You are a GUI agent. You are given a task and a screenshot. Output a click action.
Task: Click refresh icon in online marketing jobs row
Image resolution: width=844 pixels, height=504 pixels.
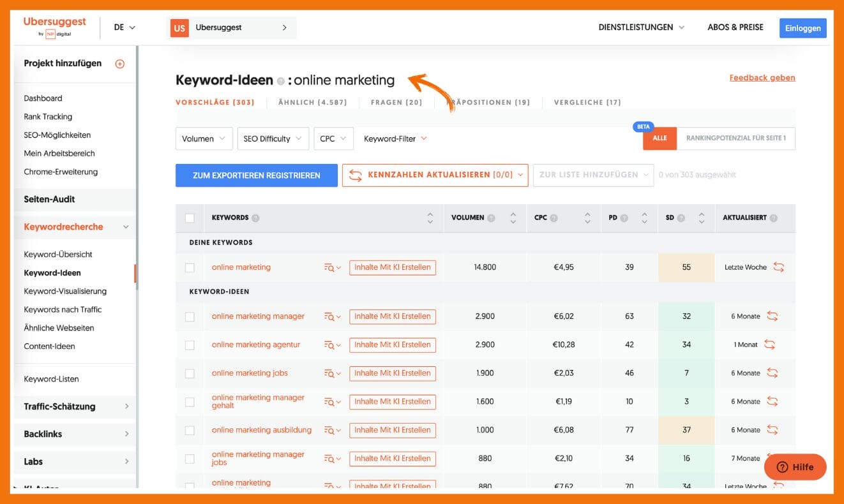[x=772, y=373]
